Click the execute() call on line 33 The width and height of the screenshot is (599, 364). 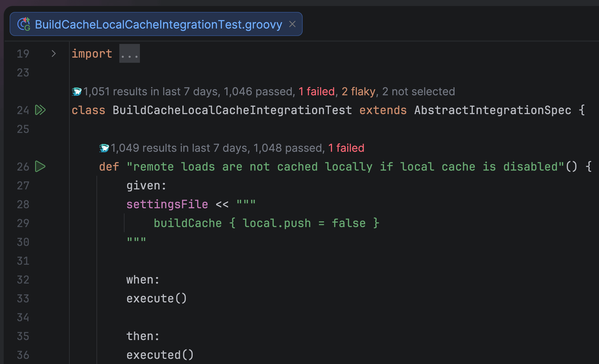(156, 298)
